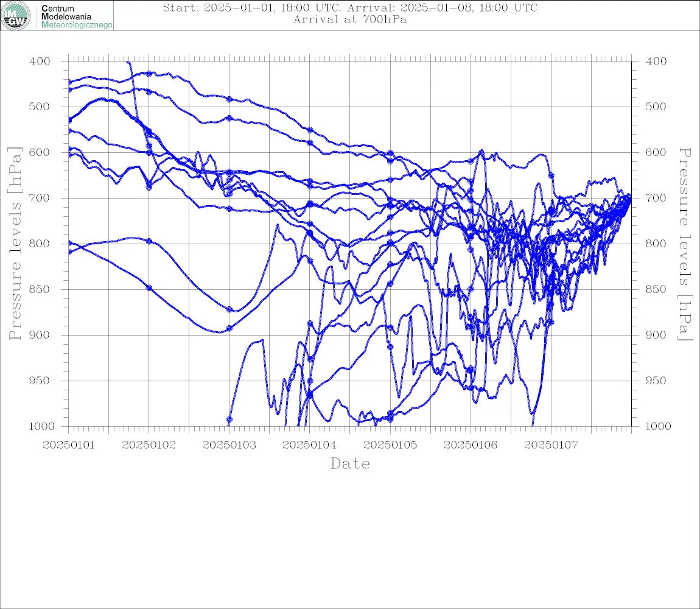Click the 1000 label on the right axis
700x609 pixels.
click(658, 426)
